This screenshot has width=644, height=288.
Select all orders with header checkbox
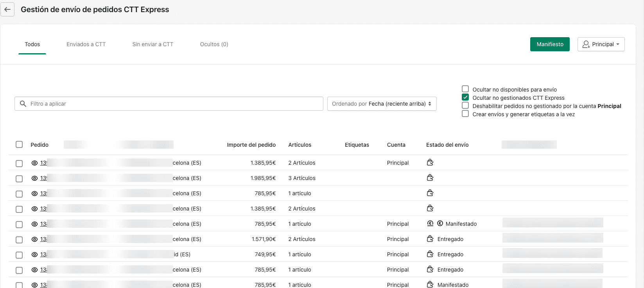(19, 144)
